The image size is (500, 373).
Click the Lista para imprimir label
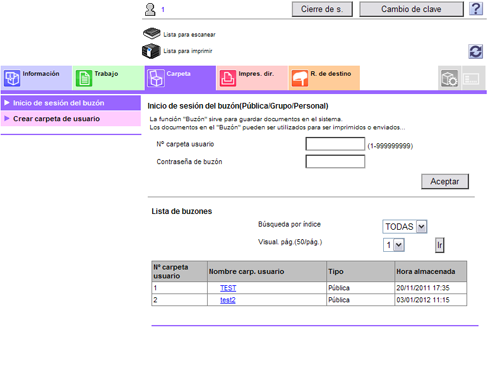click(x=188, y=51)
